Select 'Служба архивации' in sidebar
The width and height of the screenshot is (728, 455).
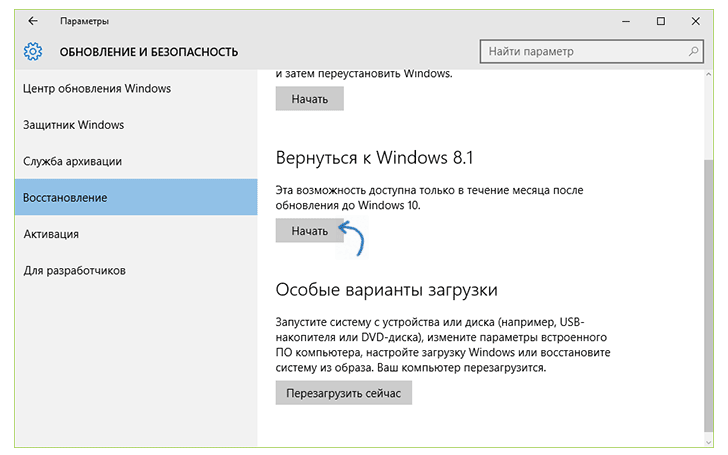tap(136, 161)
